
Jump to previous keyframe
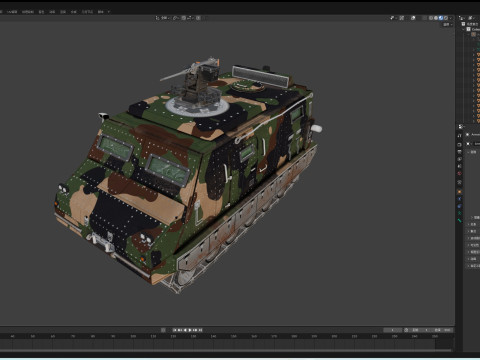coord(180,330)
